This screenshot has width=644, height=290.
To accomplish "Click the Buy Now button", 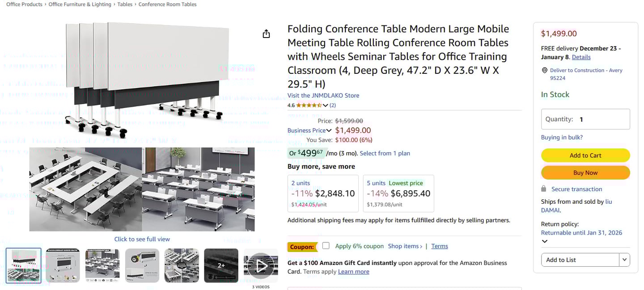I will (x=585, y=172).
